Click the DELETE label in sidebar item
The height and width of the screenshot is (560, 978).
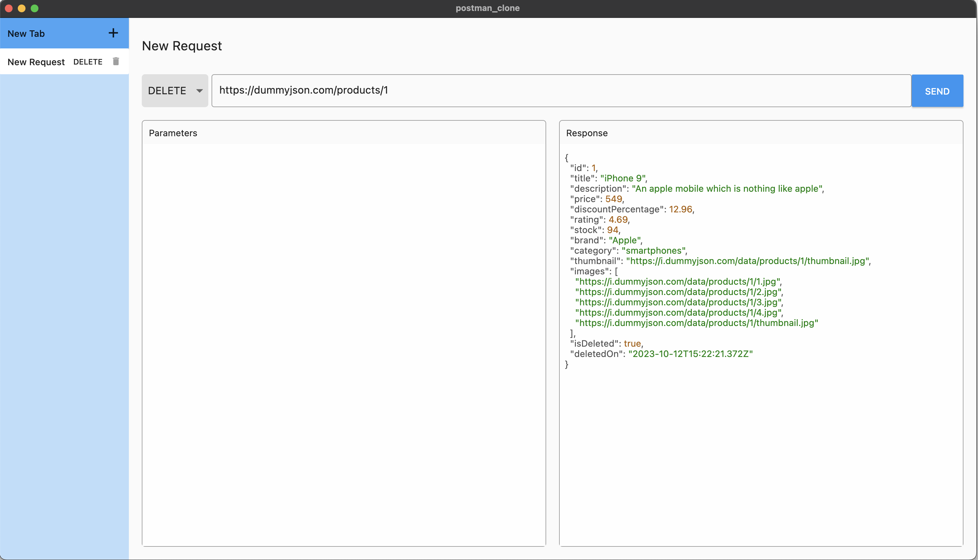88,62
